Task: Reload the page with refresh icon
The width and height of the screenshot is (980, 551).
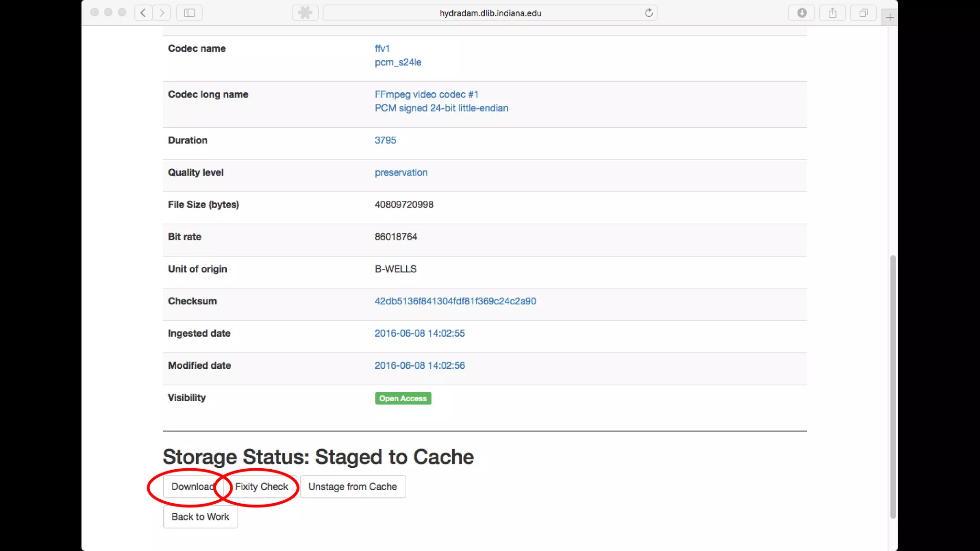Action: tap(648, 13)
